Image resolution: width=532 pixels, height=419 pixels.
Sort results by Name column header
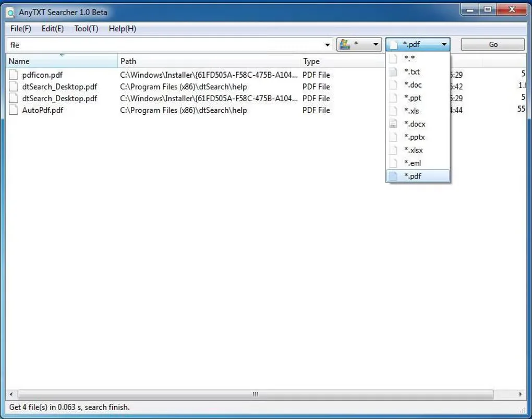tap(62, 61)
